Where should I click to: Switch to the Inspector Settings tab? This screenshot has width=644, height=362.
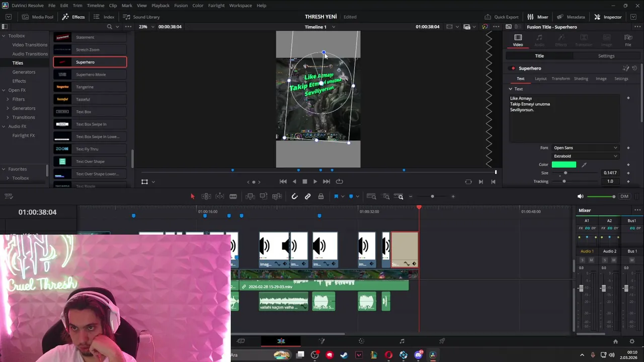tap(606, 56)
